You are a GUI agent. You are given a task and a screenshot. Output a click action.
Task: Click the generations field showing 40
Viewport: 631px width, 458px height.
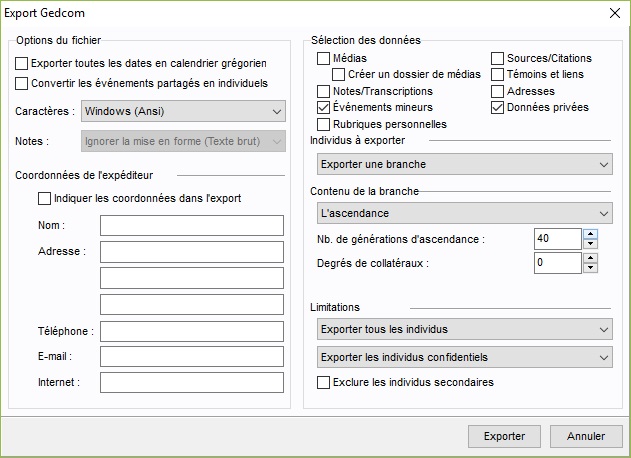coord(558,239)
